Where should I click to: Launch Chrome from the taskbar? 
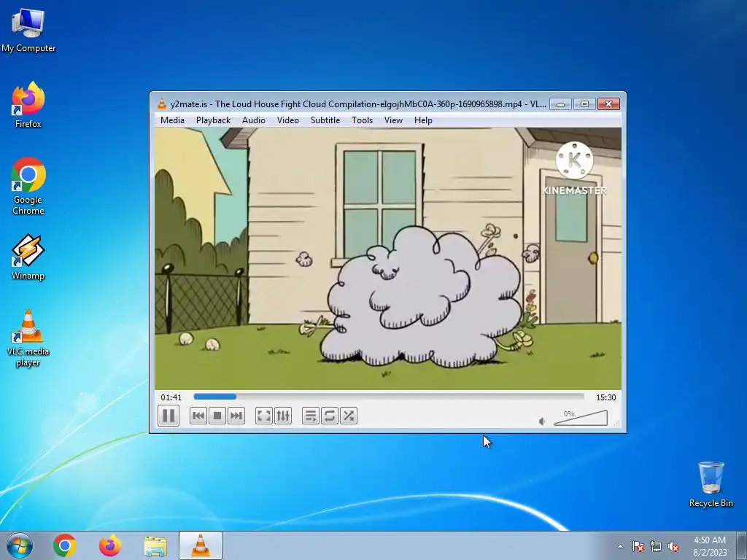[65, 545]
